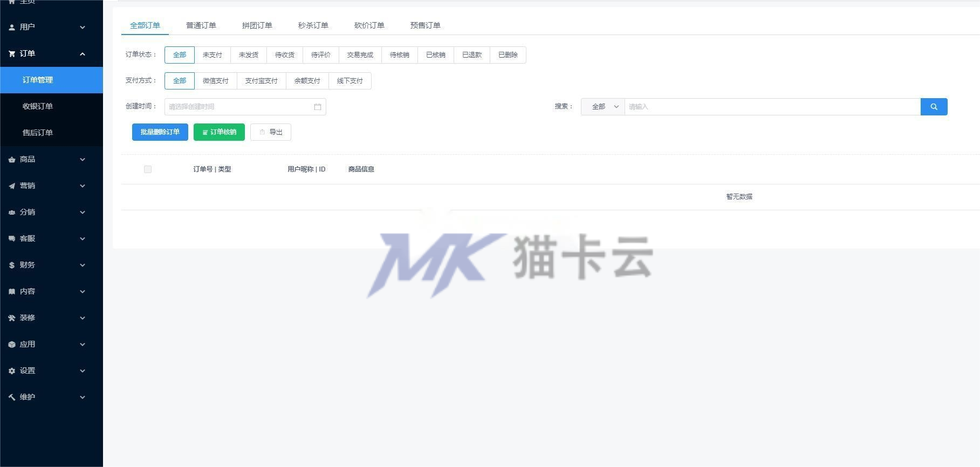Click the user person icon in sidebar

[12, 27]
